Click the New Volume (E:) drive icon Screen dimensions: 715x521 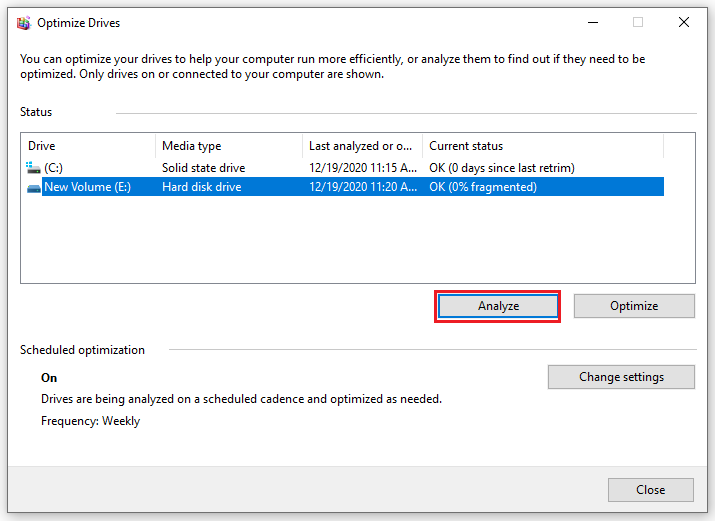34,187
